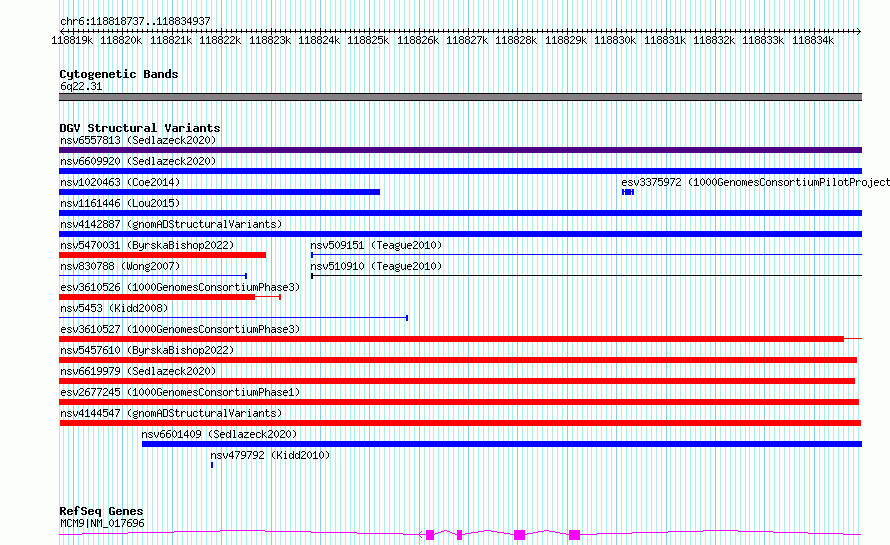Click the DGV Structural Variants track title
The width and height of the screenshot is (890, 545).
click(x=140, y=128)
